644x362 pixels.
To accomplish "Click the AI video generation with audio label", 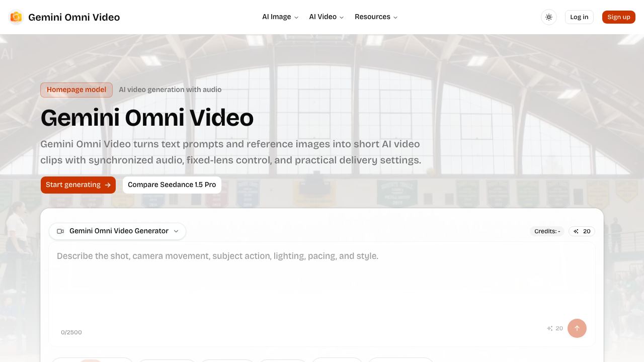I will [170, 90].
